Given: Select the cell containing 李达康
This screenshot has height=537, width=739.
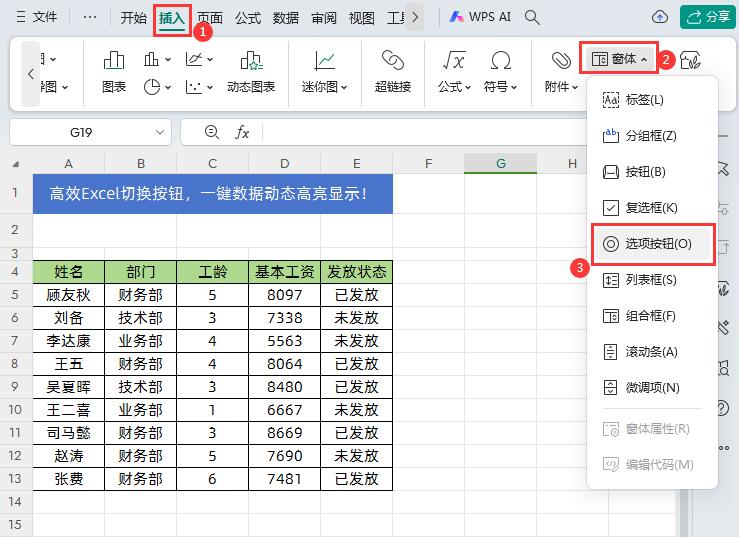Looking at the screenshot, I should 69,341.
